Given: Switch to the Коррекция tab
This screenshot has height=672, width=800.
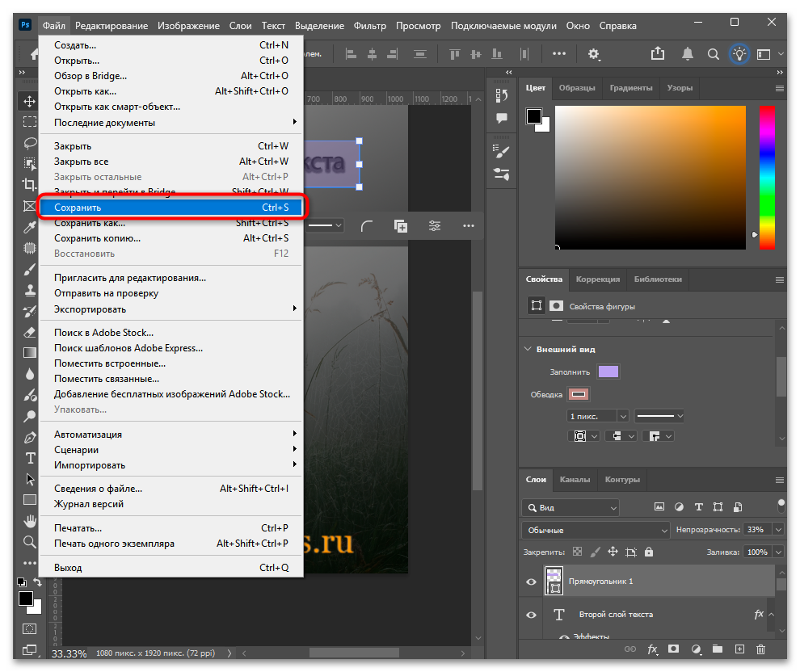Looking at the screenshot, I should tap(598, 279).
